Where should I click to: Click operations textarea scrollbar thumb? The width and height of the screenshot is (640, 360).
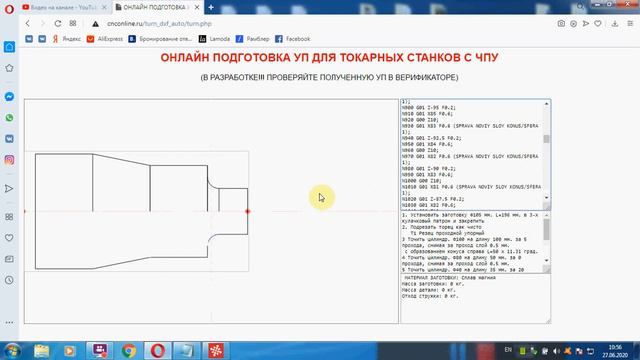click(x=547, y=229)
